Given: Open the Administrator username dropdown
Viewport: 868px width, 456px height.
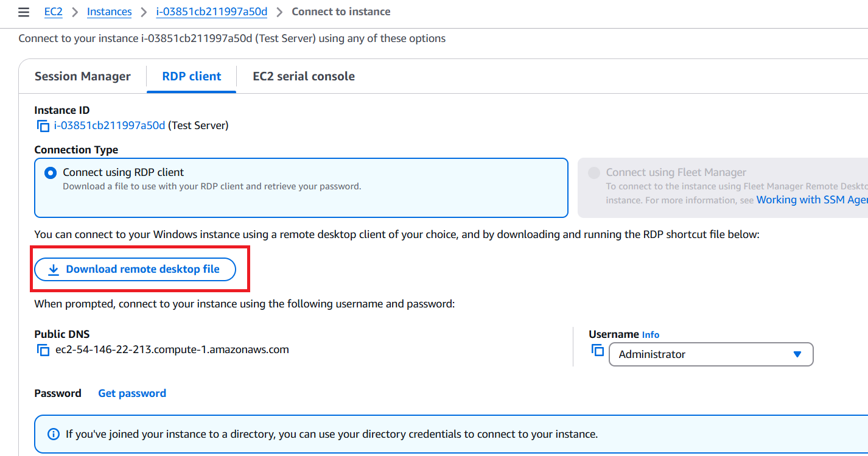Looking at the screenshot, I should tap(797, 354).
